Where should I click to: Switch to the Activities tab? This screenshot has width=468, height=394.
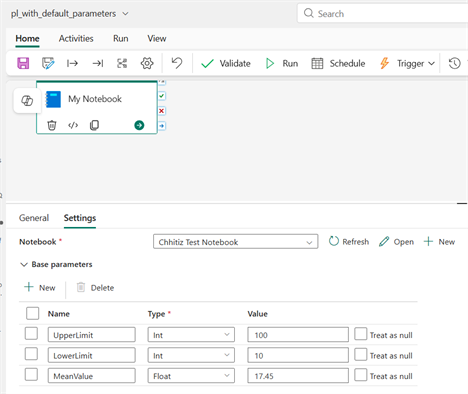pyautogui.click(x=76, y=39)
